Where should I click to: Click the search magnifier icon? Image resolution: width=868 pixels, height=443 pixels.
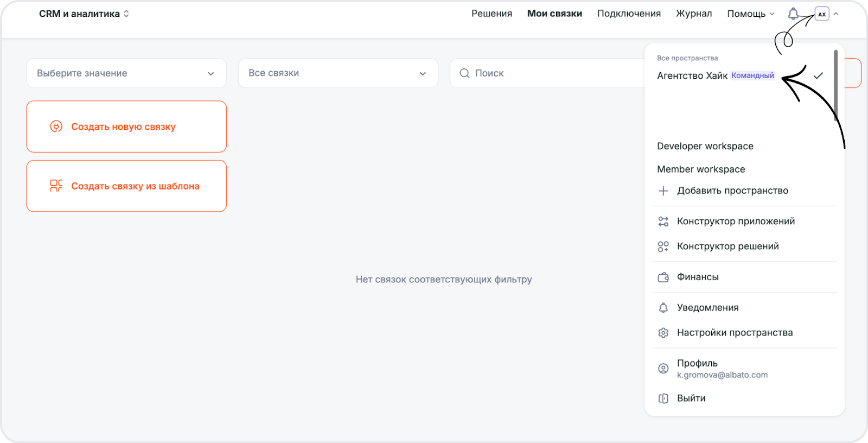tap(464, 73)
